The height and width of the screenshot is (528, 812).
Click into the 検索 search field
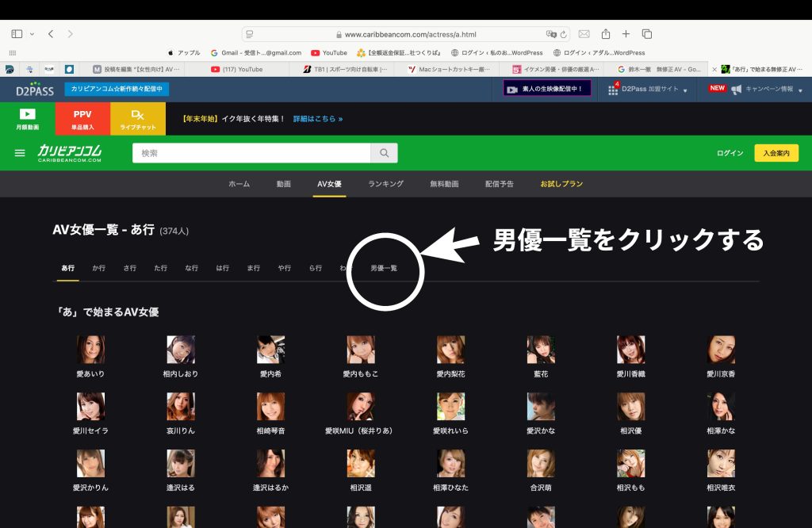(x=254, y=153)
